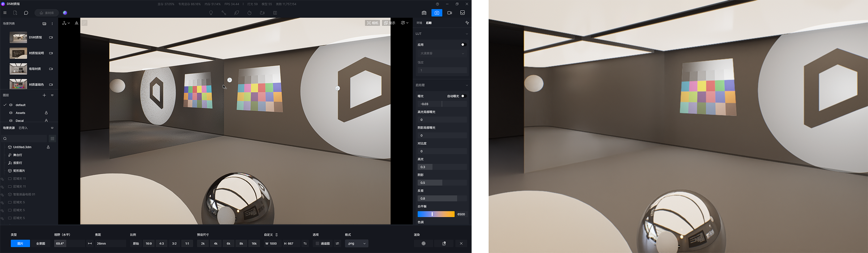Toggle lock on Untitled.3dm
868x253 pixels.
point(48,147)
